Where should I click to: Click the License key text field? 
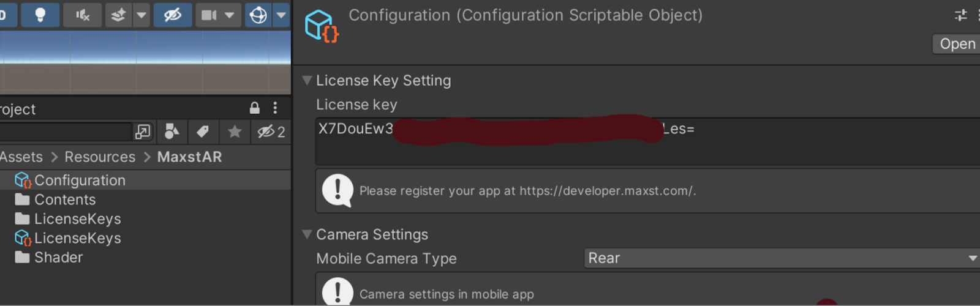pyautogui.click(x=647, y=141)
